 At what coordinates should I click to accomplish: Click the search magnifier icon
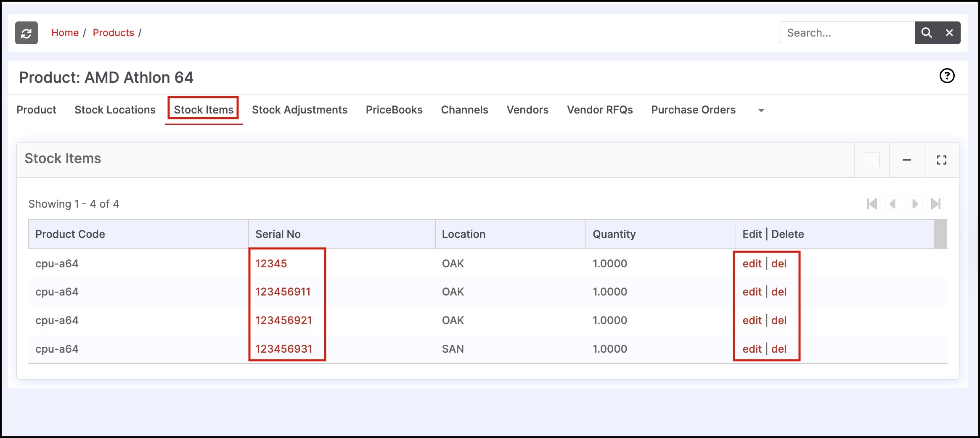(x=927, y=33)
